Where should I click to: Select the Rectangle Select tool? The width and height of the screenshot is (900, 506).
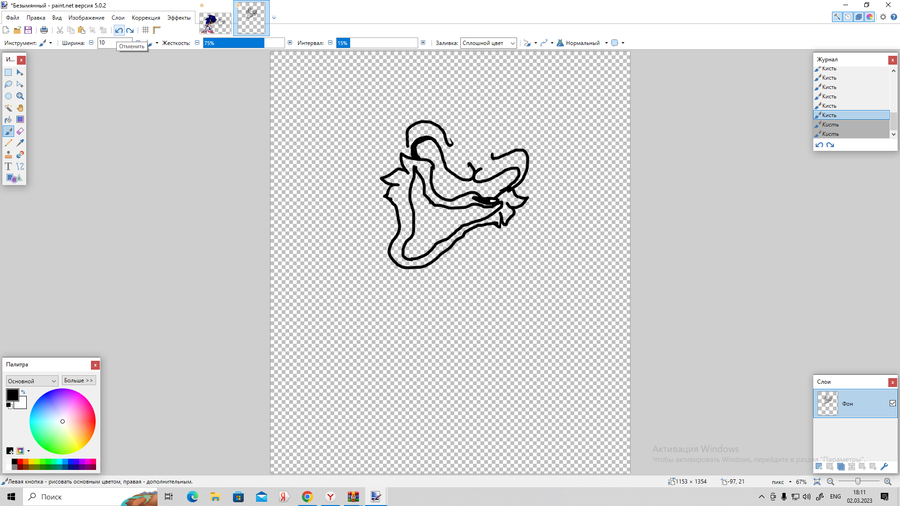click(x=8, y=73)
